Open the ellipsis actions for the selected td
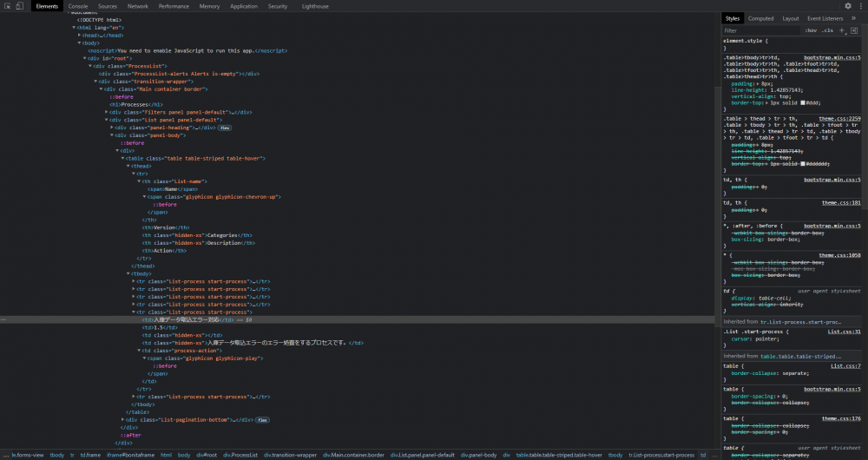868x460 pixels. pyautogui.click(x=3, y=320)
